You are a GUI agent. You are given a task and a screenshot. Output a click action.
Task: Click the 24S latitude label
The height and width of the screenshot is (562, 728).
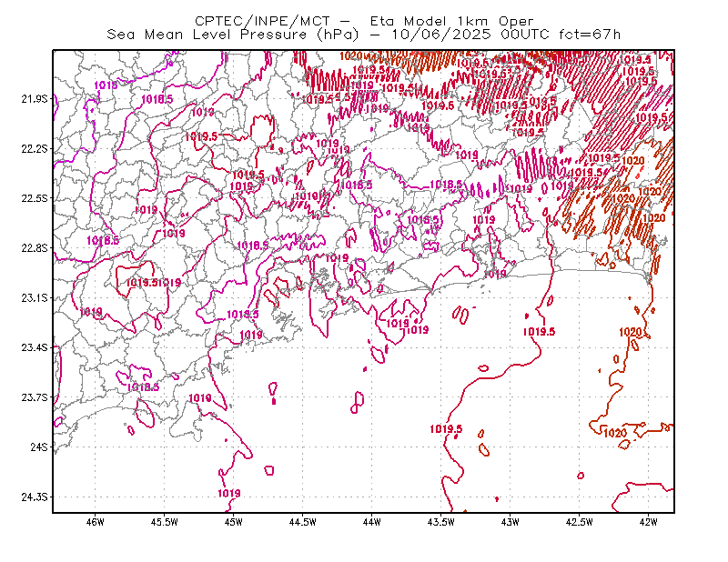(39, 447)
